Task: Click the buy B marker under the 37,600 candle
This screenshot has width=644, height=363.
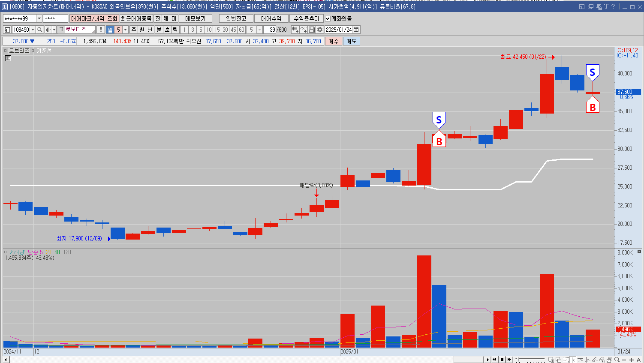Action: pyautogui.click(x=593, y=105)
